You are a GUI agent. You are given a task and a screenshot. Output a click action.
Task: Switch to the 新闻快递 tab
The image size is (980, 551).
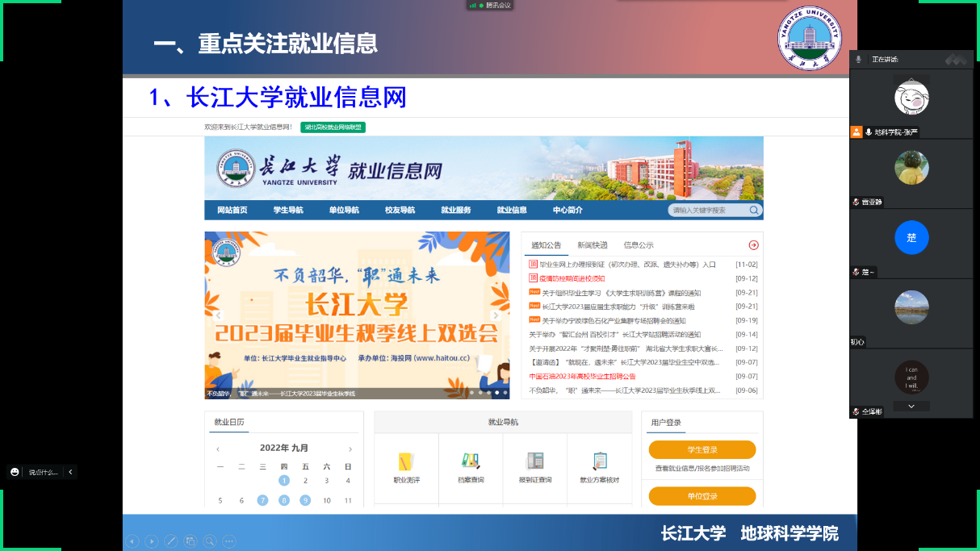click(x=592, y=245)
